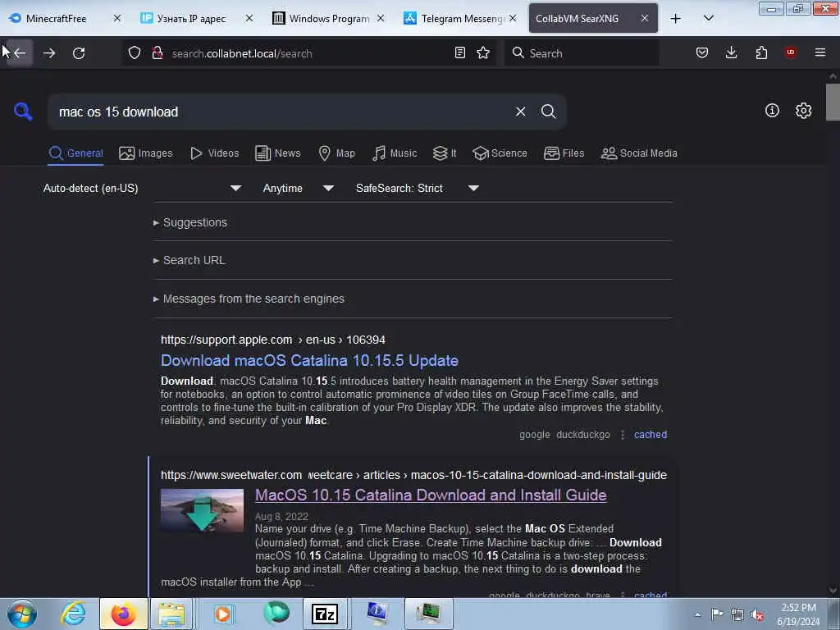Viewport: 840px width, 630px height.
Task: Submit search with the magnifier button
Action: coord(548,112)
